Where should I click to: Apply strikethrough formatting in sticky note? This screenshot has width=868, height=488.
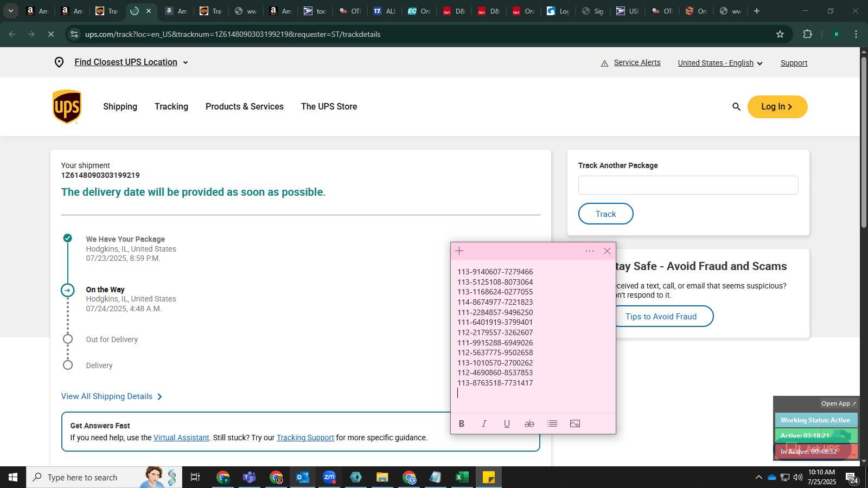(x=529, y=423)
